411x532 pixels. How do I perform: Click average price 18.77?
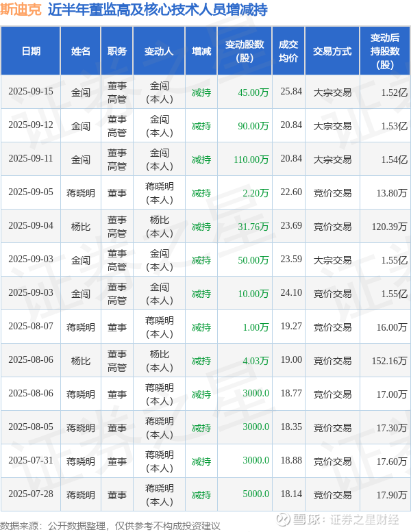click(x=291, y=394)
